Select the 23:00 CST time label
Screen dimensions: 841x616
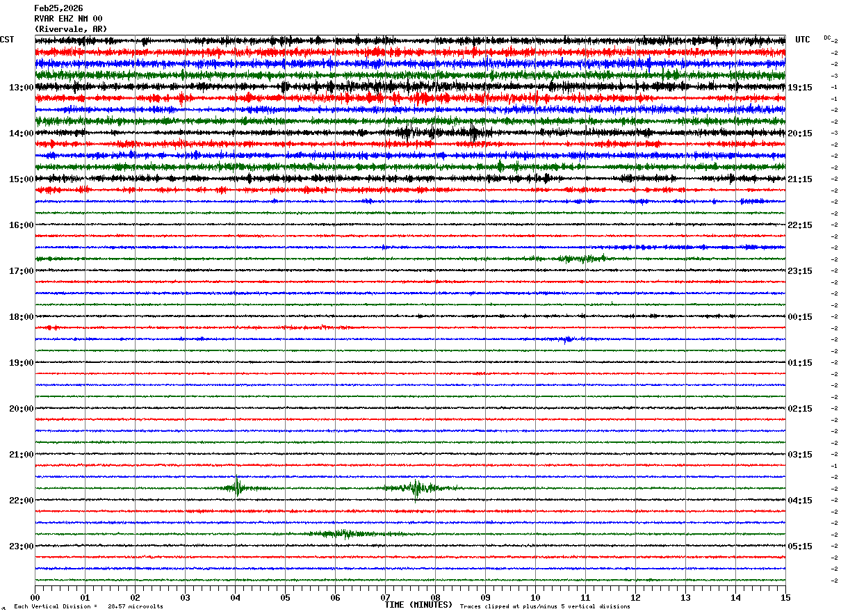pyautogui.click(x=22, y=546)
